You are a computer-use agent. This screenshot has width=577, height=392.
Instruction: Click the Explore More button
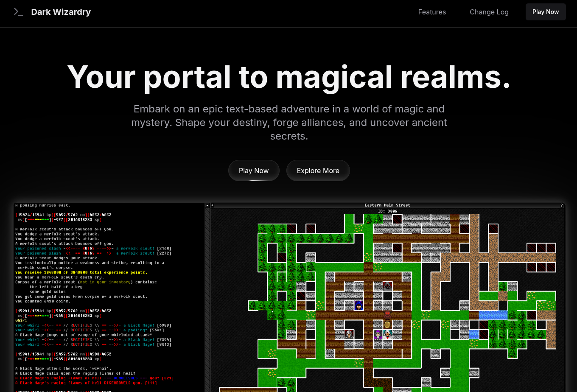click(318, 170)
